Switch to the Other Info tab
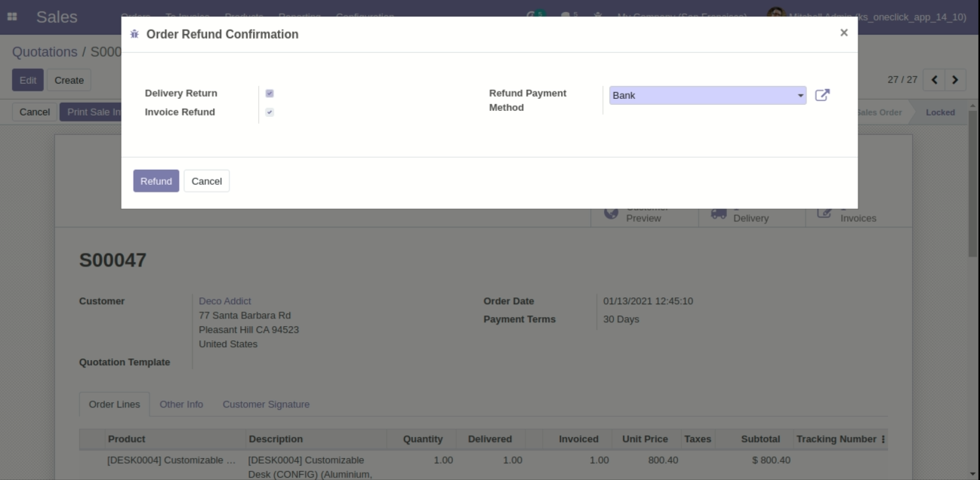The width and height of the screenshot is (980, 480). pyautogui.click(x=180, y=404)
